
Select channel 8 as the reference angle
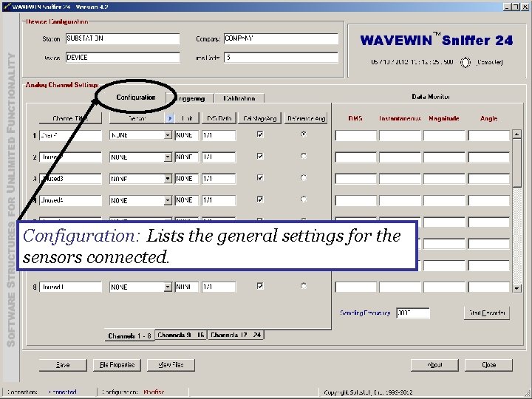point(304,287)
